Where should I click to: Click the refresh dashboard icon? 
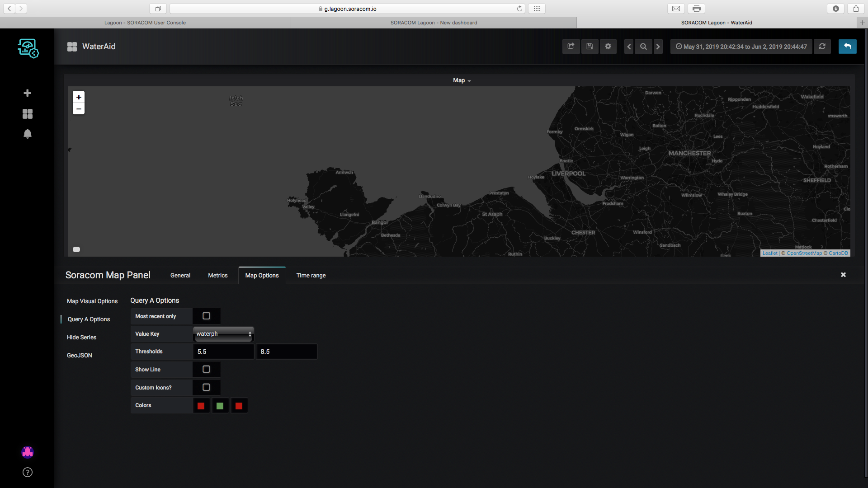point(822,47)
